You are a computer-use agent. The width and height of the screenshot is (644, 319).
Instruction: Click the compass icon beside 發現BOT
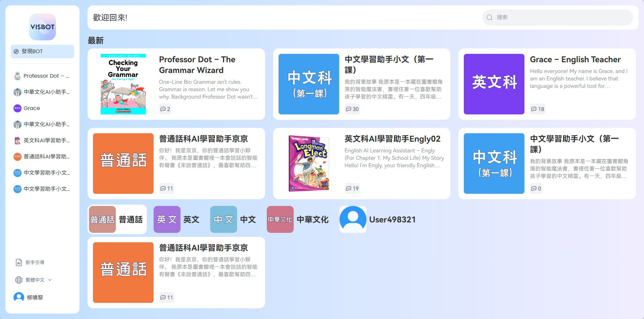(x=16, y=51)
